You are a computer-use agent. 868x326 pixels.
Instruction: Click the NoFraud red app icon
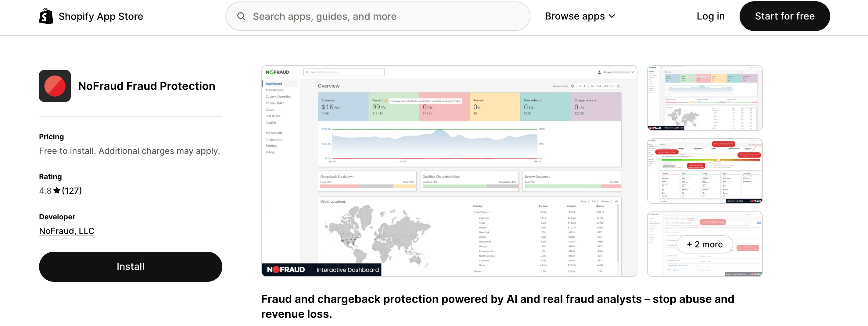coord(55,86)
